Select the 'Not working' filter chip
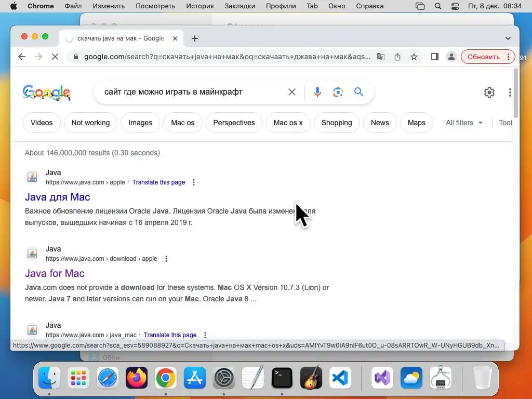 (90, 123)
